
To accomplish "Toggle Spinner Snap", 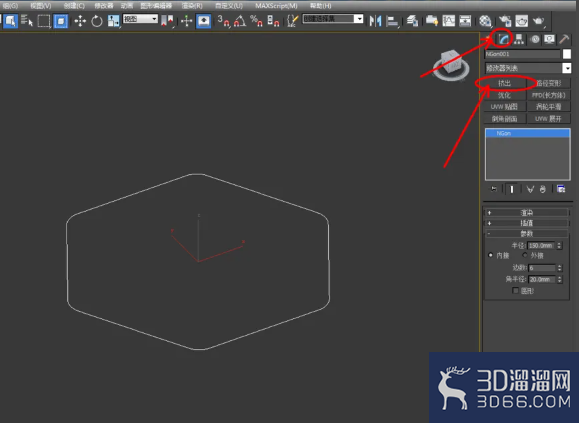I will click(273, 21).
